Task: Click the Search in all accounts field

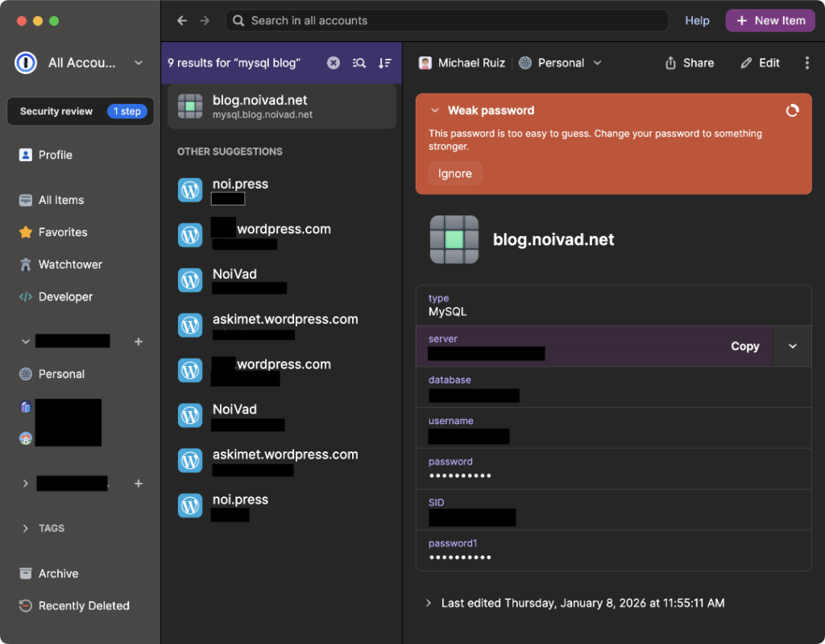Action: [x=447, y=21]
